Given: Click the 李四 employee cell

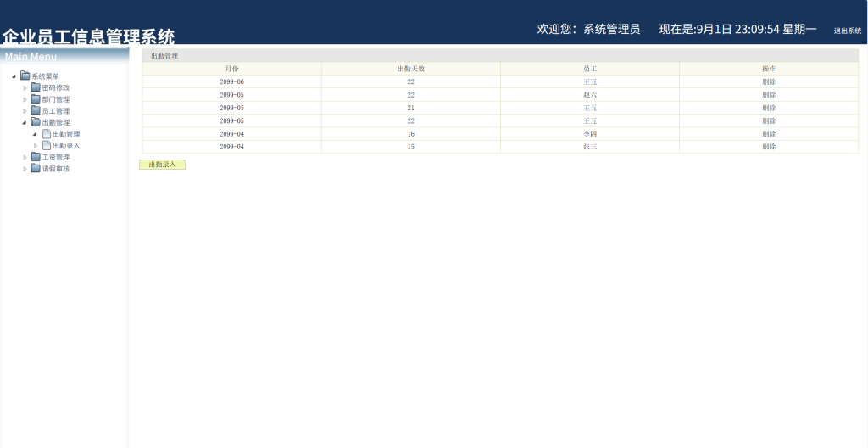Looking at the screenshot, I should click(x=590, y=133).
